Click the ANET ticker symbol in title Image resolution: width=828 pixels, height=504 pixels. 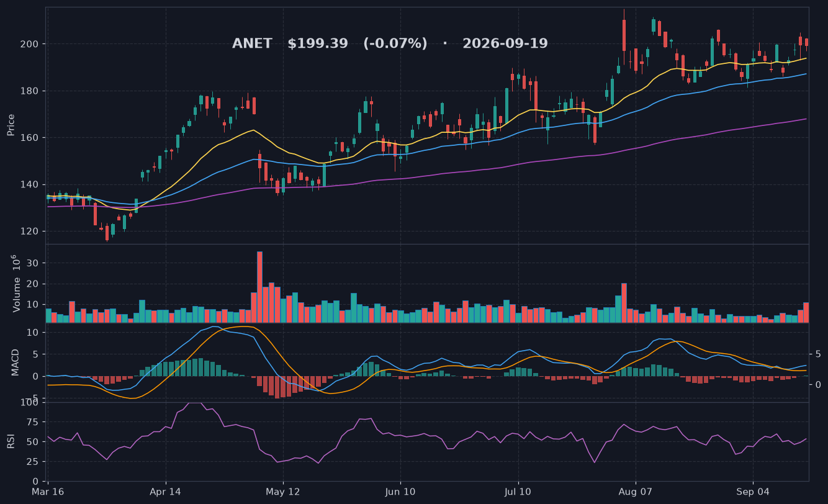[x=252, y=44]
